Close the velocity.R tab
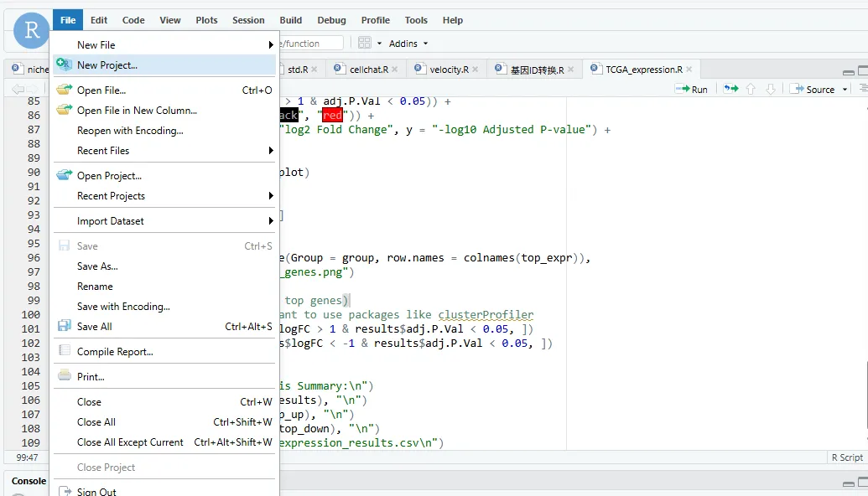 pos(475,69)
